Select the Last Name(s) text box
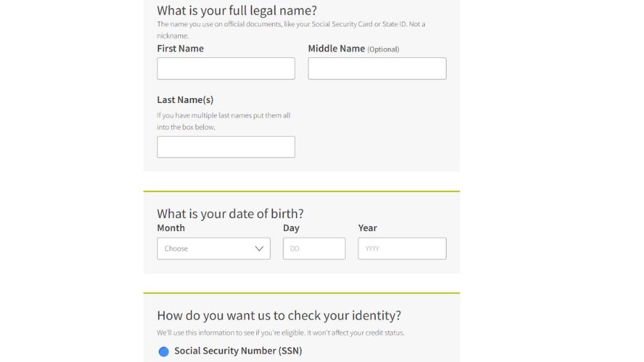 coord(226,147)
